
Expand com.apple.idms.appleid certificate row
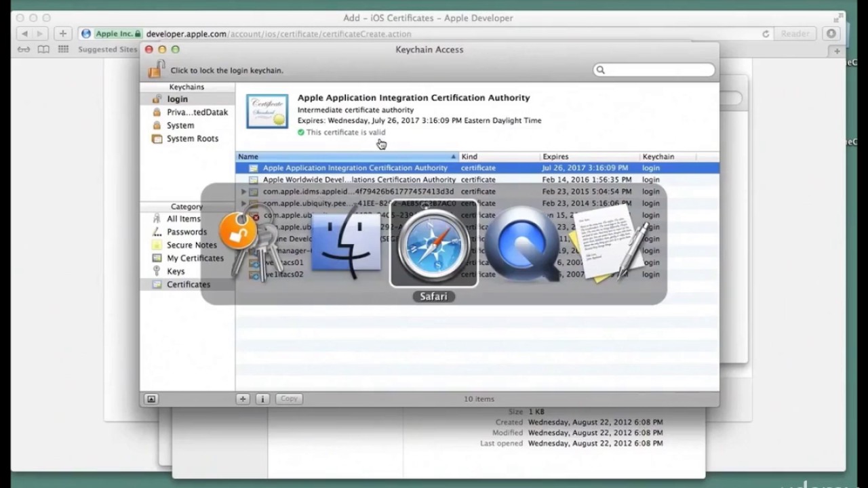click(x=243, y=192)
